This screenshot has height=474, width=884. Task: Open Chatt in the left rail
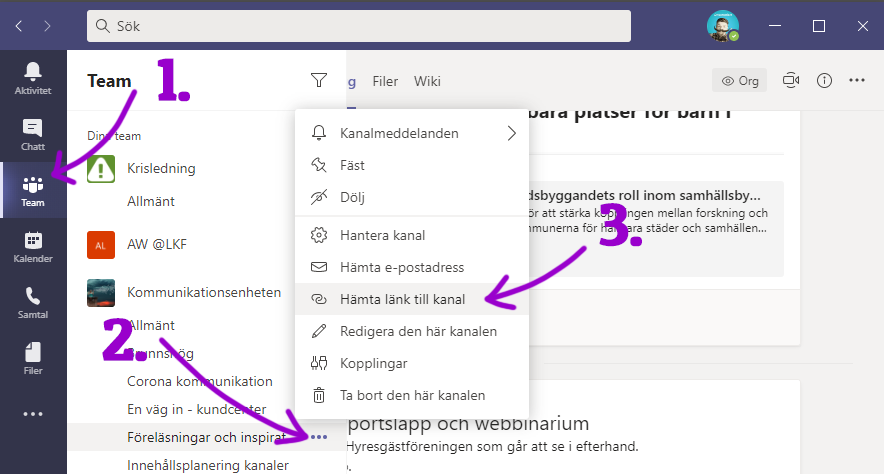click(x=33, y=134)
